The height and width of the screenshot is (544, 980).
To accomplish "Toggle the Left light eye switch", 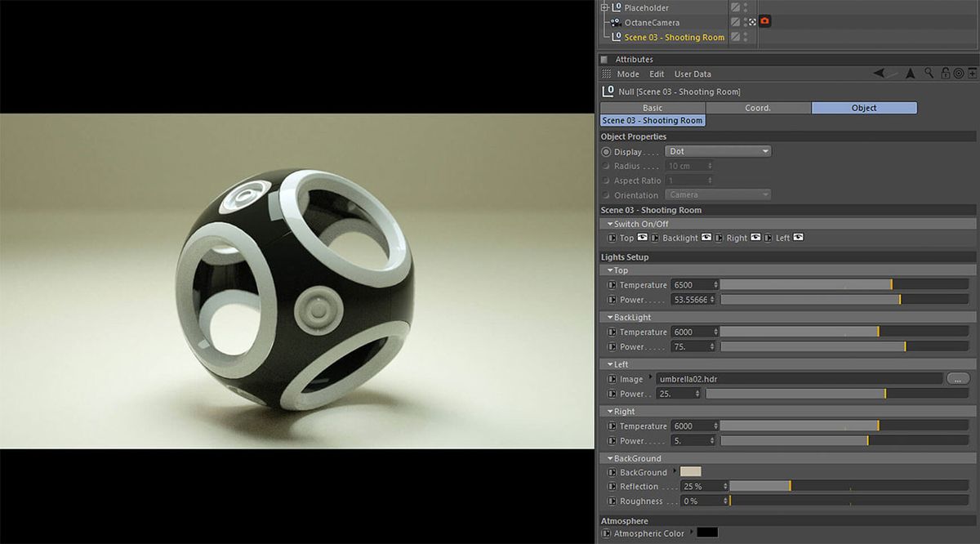I will (799, 238).
